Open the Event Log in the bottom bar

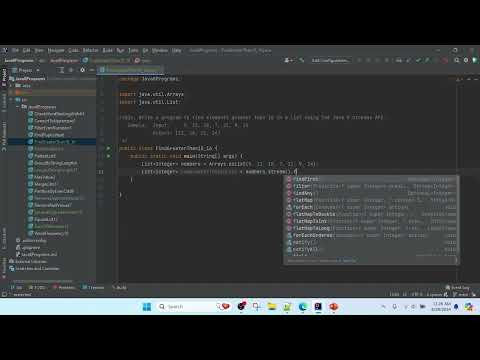[x=458, y=287]
